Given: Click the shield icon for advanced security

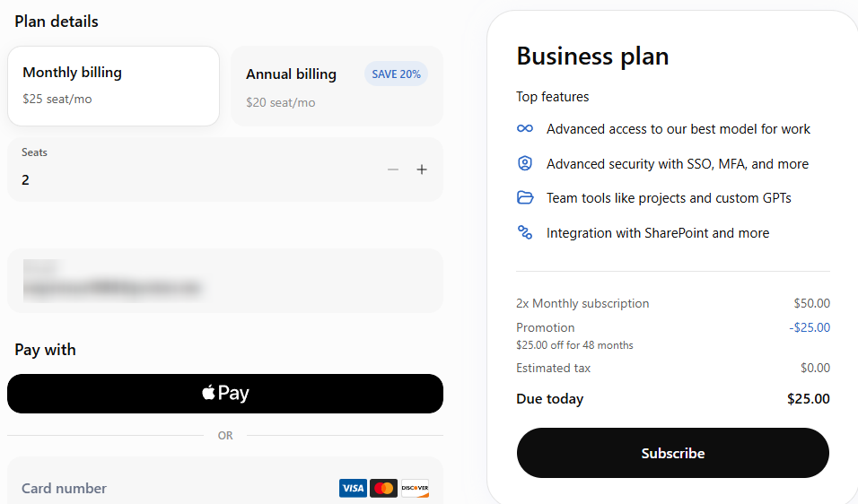Looking at the screenshot, I should point(525,163).
